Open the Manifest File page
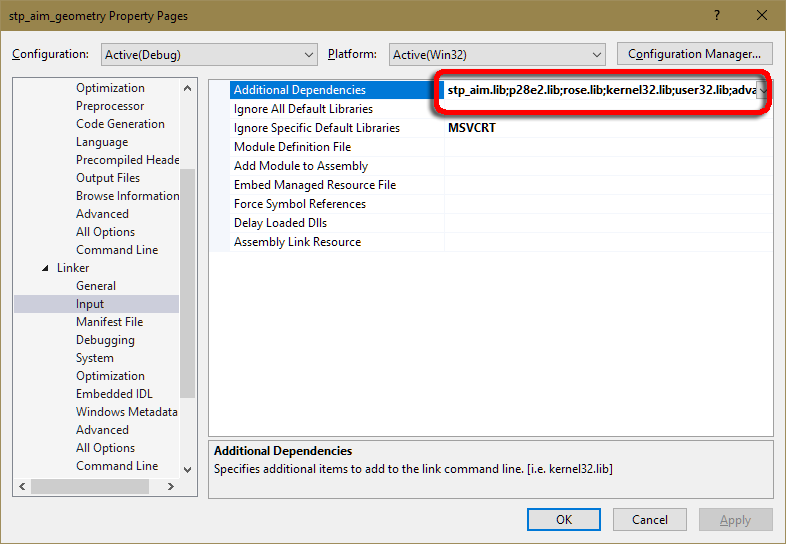This screenshot has width=786, height=544. click(x=109, y=322)
